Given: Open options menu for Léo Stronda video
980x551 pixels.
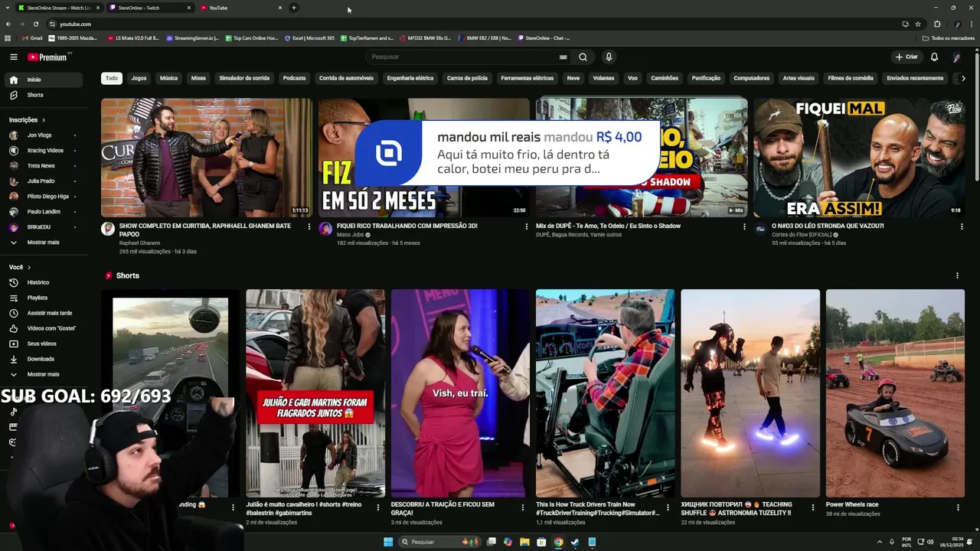Looking at the screenshot, I should (x=962, y=227).
